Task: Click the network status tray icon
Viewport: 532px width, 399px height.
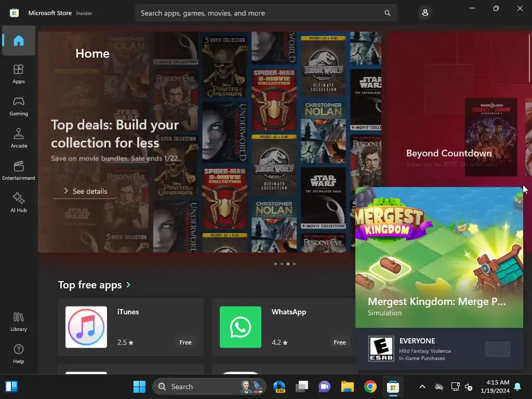Action: point(455,387)
